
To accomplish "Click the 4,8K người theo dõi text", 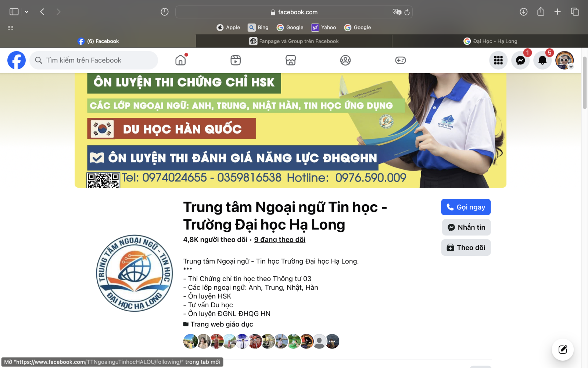I will point(215,240).
